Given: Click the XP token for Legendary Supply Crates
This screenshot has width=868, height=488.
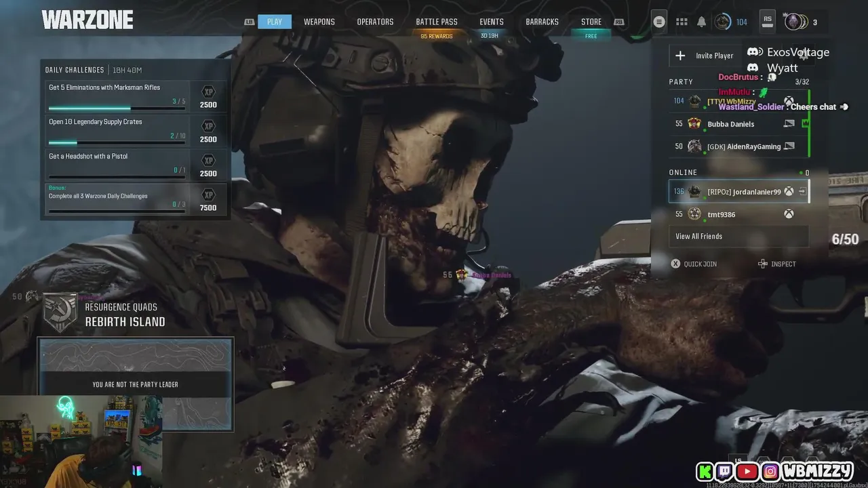Looking at the screenshot, I should pyautogui.click(x=208, y=126).
